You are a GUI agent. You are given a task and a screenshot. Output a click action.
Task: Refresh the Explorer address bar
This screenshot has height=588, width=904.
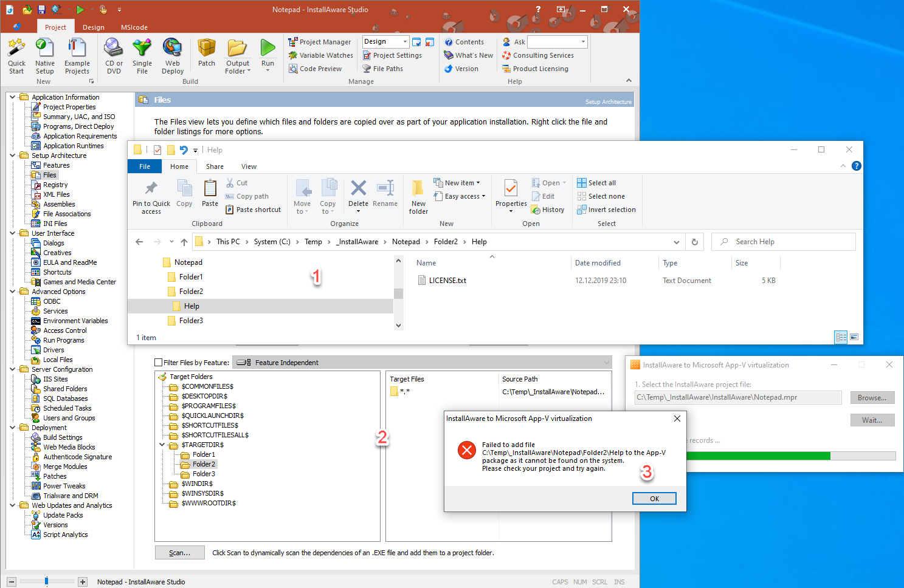pos(695,242)
